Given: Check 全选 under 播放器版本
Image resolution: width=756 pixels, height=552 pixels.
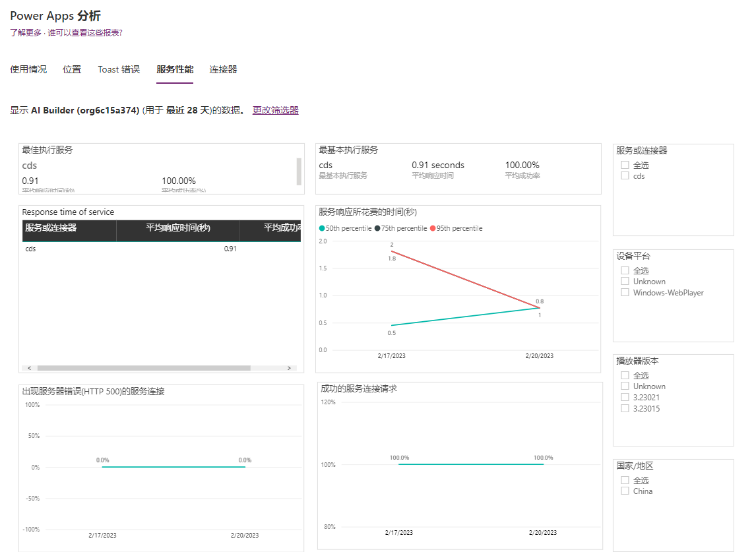Looking at the screenshot, I should (x=625, y=375).
